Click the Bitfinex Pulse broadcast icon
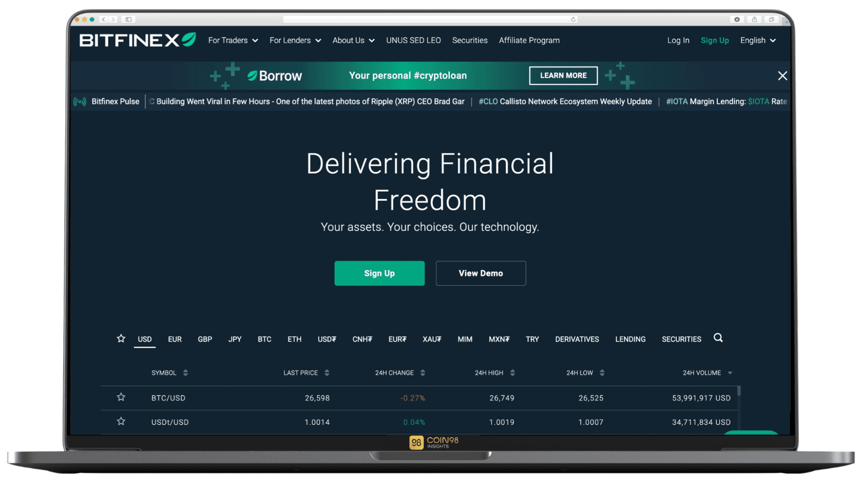Viewport: 868px width, 488px height. 80,102
